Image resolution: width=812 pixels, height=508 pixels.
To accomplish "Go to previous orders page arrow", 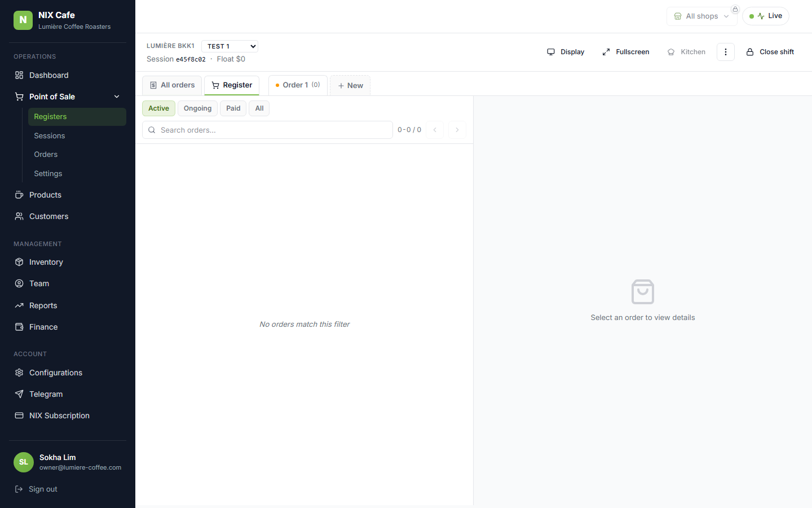I will click(435, 130).
